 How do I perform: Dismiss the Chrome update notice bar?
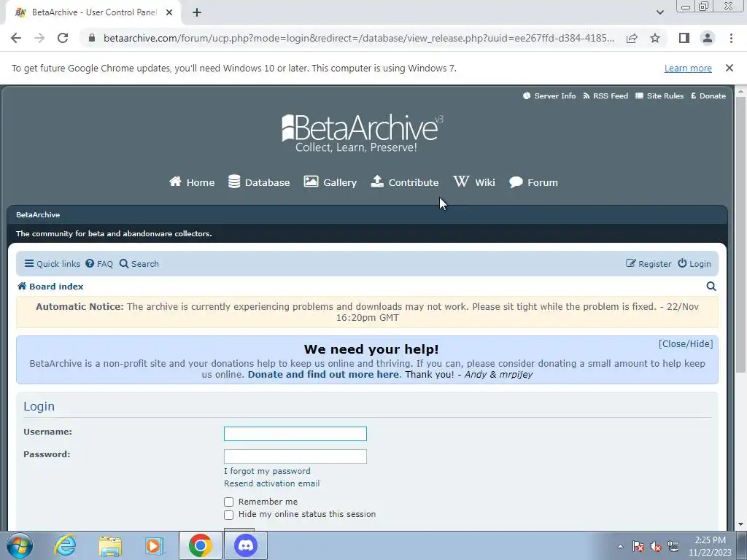click(x=729, y=68)
